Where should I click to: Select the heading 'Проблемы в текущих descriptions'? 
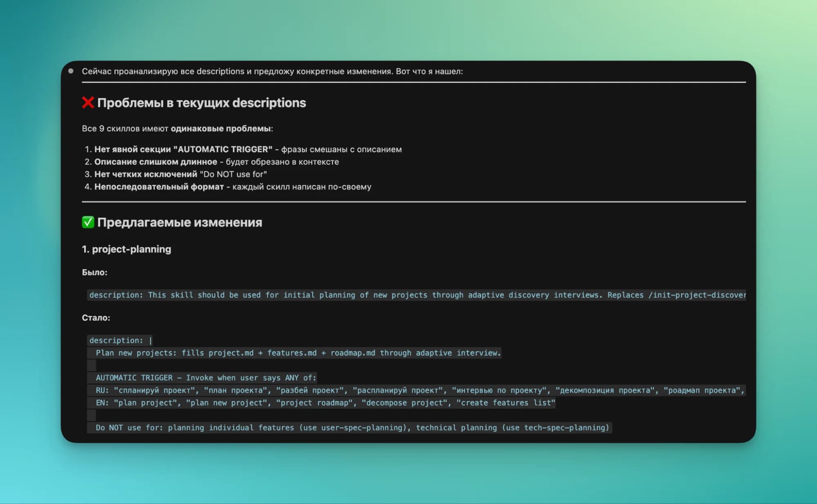[201, 103]
